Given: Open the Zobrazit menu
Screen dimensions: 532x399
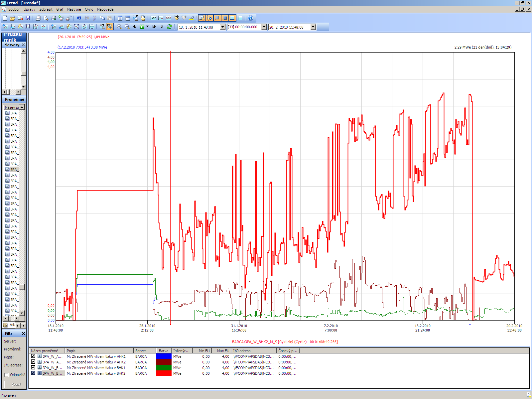Looking at the screenshot, I should point(46,9).
